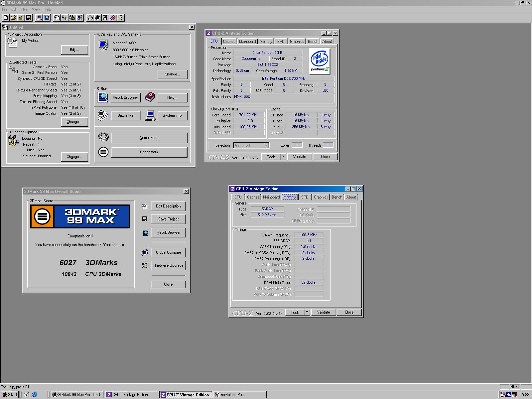This screenshot has width=532, height=399.
Task: Click the Demo Mode toolbar icon
Action: [x=90, y=18]
